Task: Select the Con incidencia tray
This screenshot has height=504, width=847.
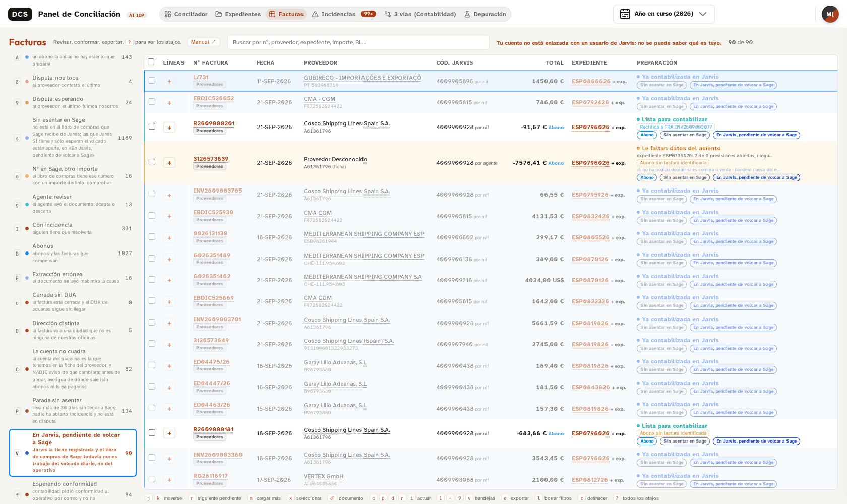Action: 73,228
